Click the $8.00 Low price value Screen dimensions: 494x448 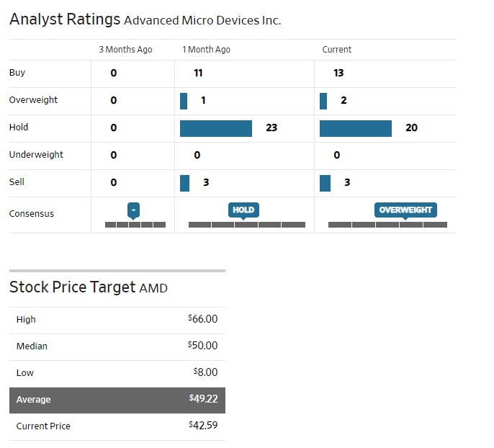tap(205, 372)
